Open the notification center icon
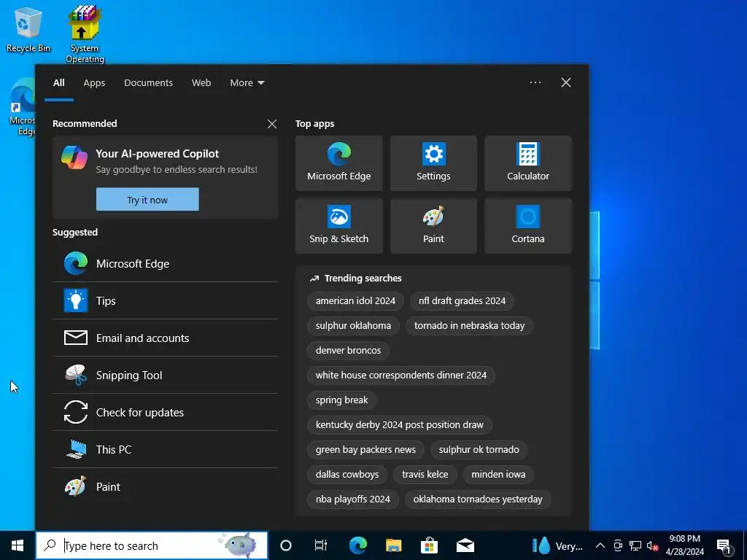Image resolution: width=747 pixels, height=560 pixels. 724,545
